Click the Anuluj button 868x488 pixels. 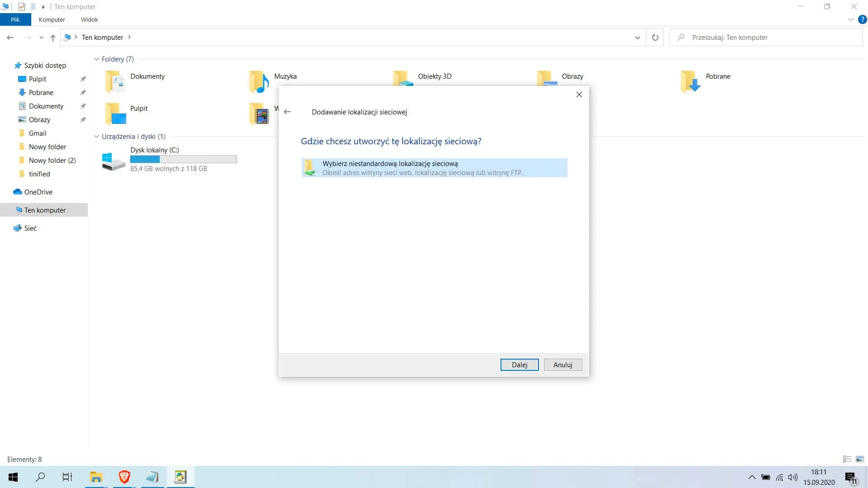tap(563, 365)
